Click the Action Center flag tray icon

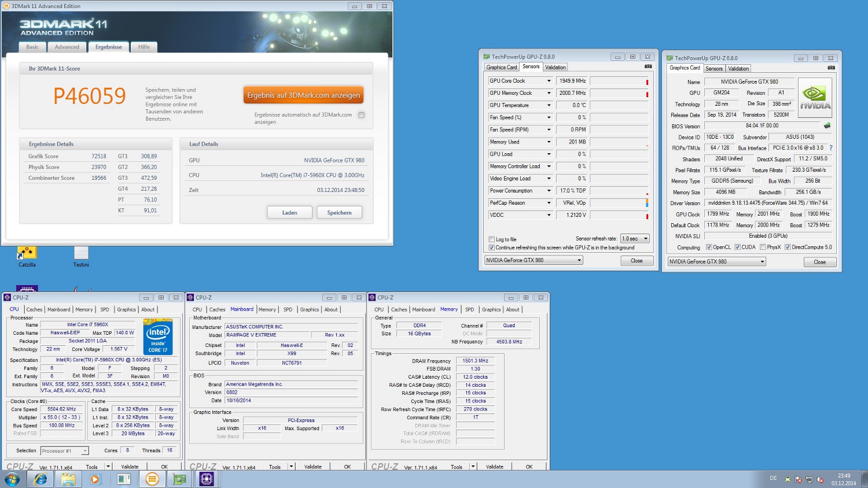(798, 479)
